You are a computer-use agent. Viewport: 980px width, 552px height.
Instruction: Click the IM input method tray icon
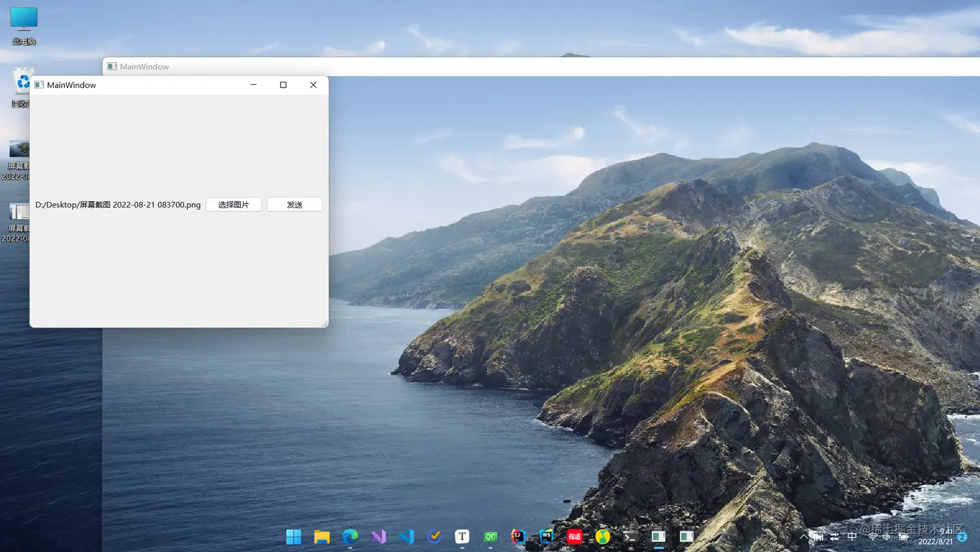tap(819, 536)
